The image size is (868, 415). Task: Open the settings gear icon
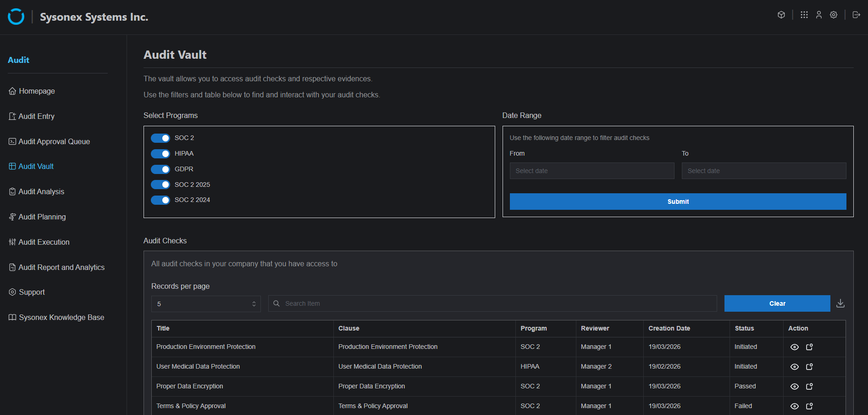tap(833, 15)
